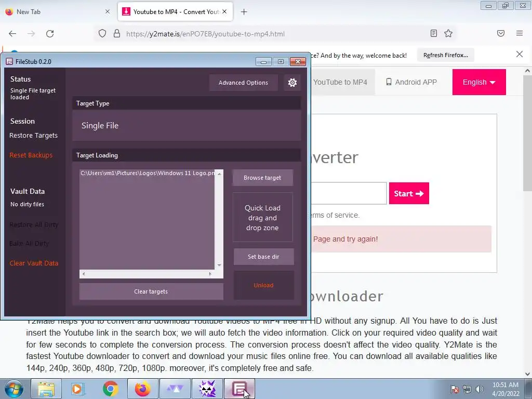Open Save to Pocket icon
The width and height of the screenshot is (532, 399).
pyautogui.click(x=501, y=33)
